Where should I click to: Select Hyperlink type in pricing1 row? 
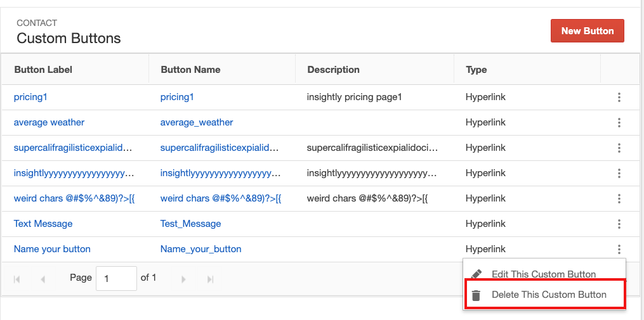485,97
